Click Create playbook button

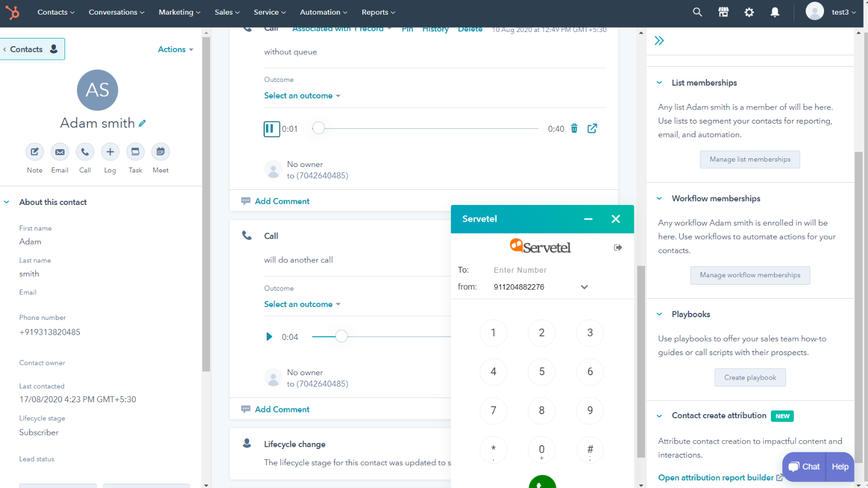[750, 378]
